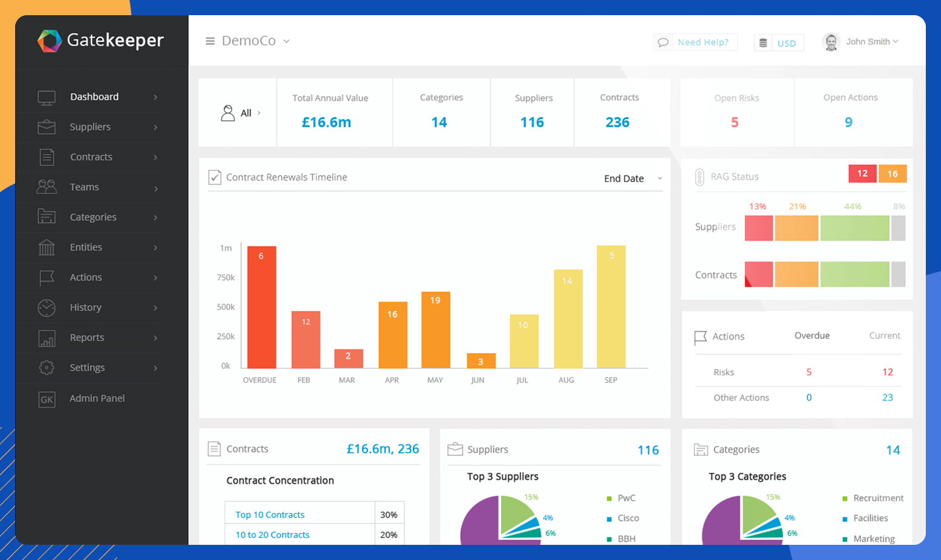Click the red segment of the Suppliers RAG bar
Viewport: 941px width, 560px height.
coord(758,228)
